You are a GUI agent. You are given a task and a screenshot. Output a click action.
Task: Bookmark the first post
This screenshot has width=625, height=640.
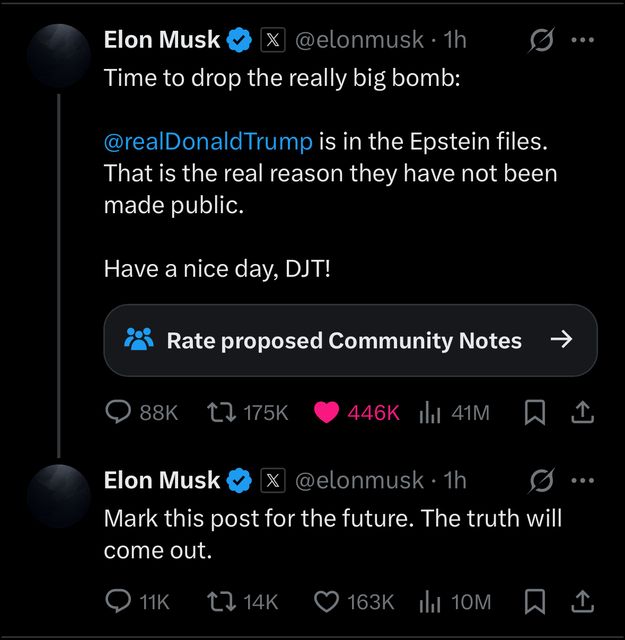(534, 413)
